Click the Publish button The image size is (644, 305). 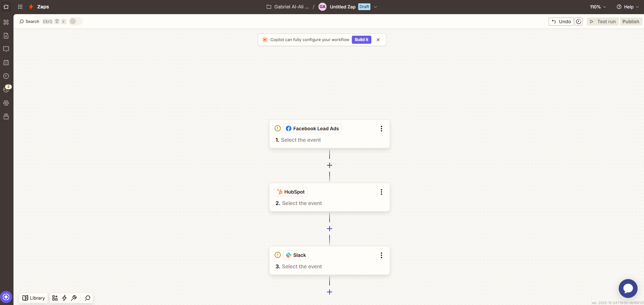631,21
